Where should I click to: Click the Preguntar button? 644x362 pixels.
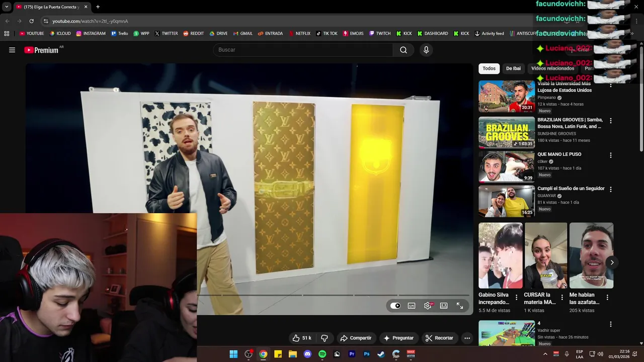click(398, 338)
